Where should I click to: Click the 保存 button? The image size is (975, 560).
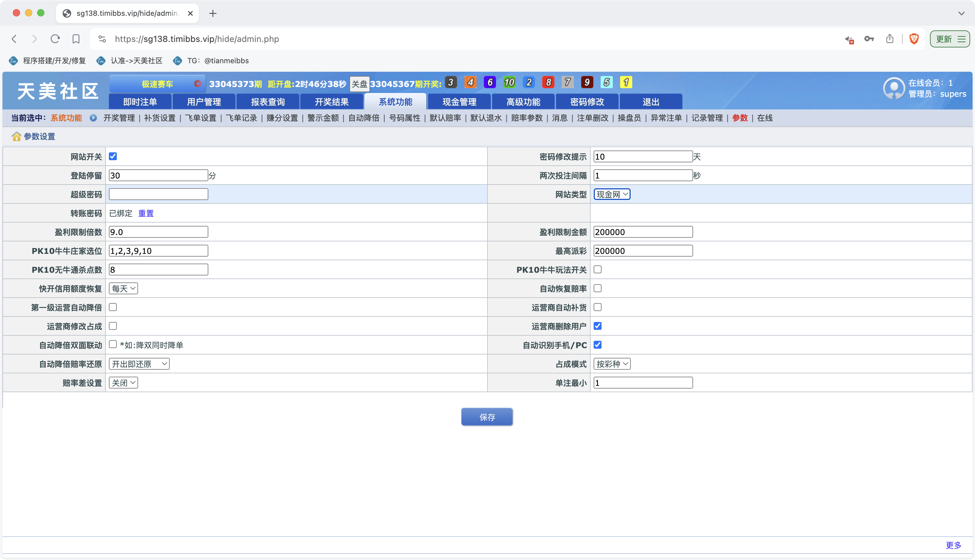(487, 417)
